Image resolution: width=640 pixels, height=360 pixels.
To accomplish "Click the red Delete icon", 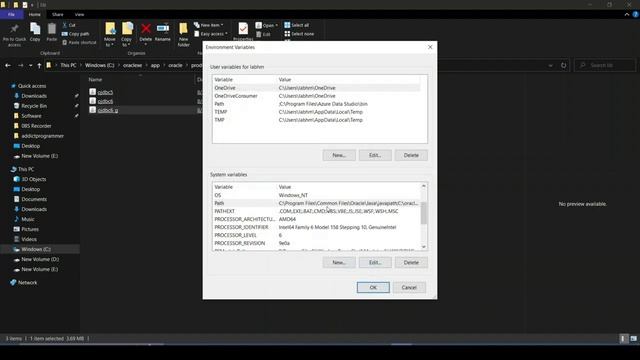I will click(x=146, y=28).
